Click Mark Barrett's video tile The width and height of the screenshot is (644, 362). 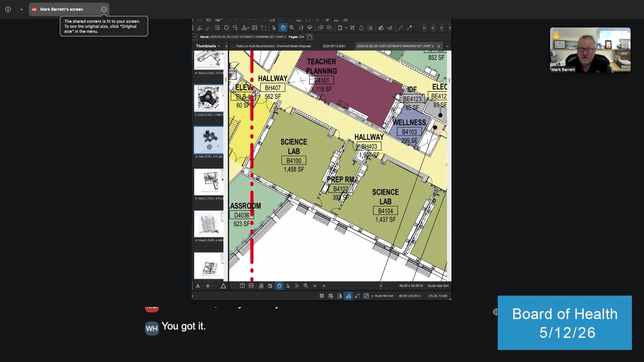point(590,50)
